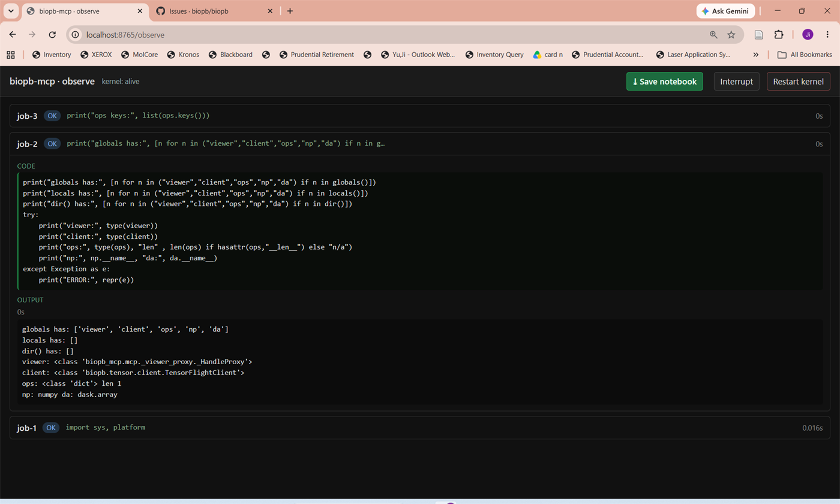Click the OK badge on job-1

pyautogui.click(x=51, y=428)
